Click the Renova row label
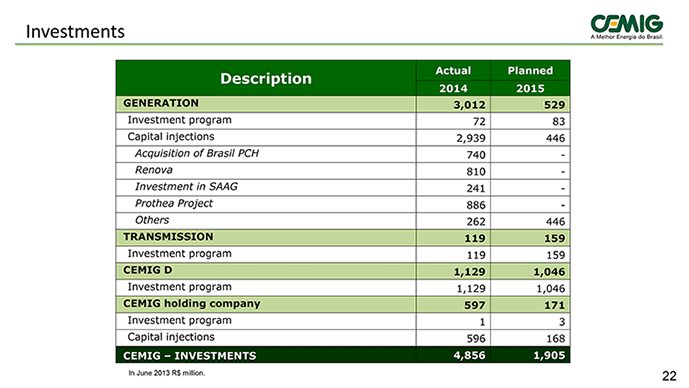The image size is (689, 388). (154, 170)
